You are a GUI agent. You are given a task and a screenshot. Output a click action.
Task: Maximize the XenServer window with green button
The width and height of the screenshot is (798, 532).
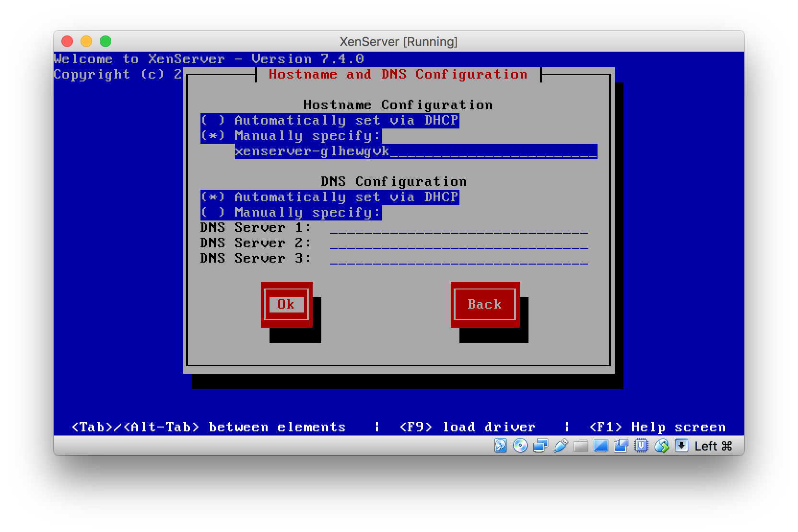pos(106,41)
